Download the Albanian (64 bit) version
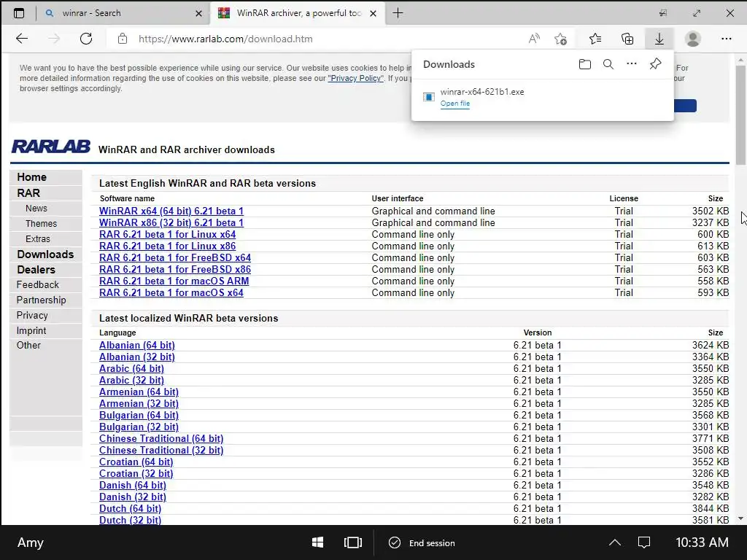This screenshot has width=747, height=560. [136, 345]
